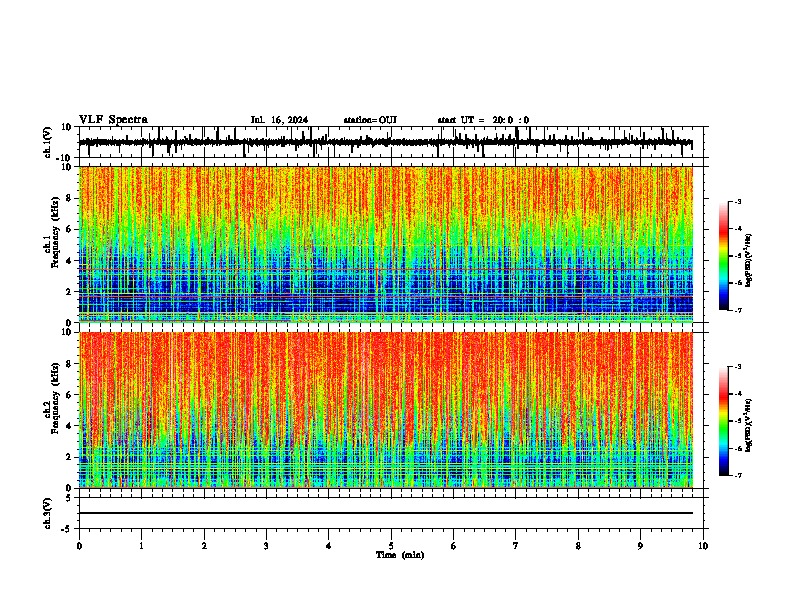Click the "ch.1(V)" waveform axis label
792x612 pixels.
(x=48, y=142)
